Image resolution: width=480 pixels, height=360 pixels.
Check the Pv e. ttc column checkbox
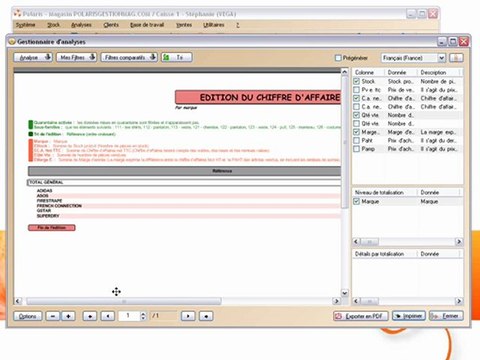pyautogui.click(x=356, y=90)
